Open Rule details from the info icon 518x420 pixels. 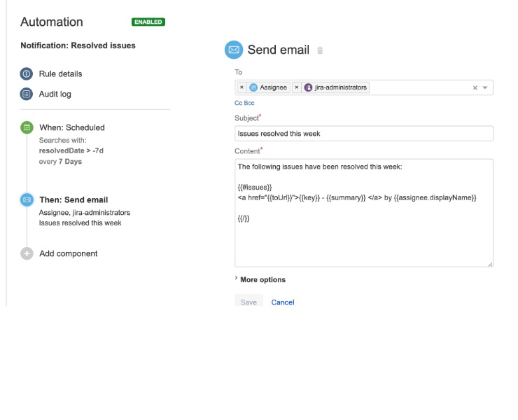[x=27, y=73]
